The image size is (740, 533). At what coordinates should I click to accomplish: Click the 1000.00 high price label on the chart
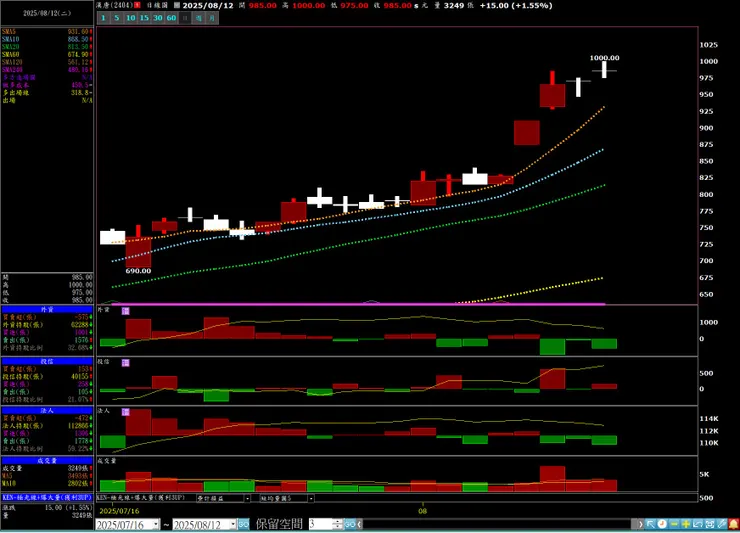coord(605,58)
